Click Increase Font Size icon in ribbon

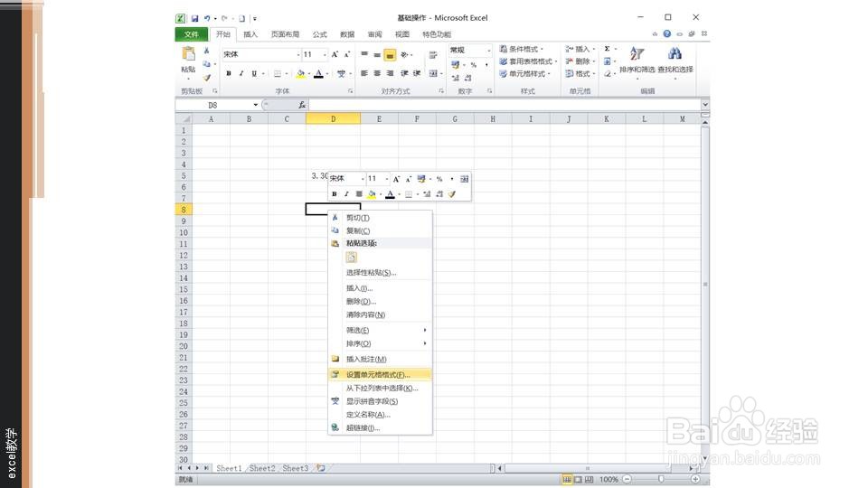[x=335, y=54]
